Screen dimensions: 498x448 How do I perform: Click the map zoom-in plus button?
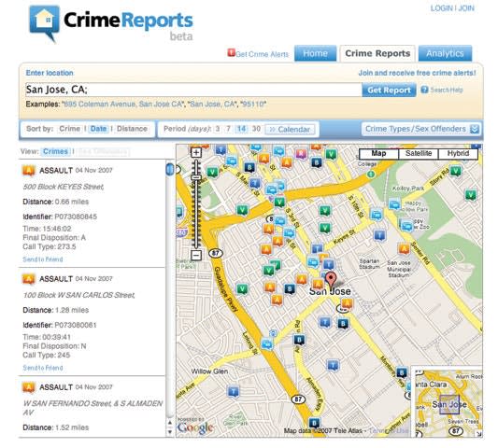(x=196, y=153)
